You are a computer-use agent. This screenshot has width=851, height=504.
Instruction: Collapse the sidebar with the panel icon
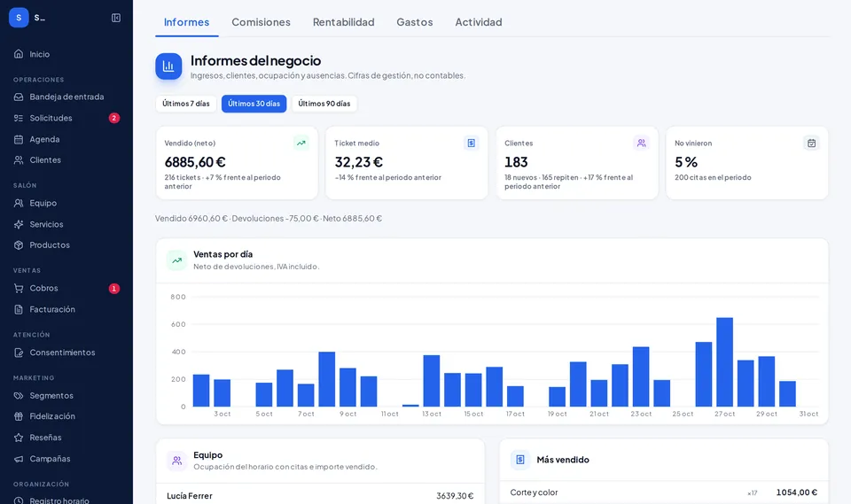pos(116,18)
